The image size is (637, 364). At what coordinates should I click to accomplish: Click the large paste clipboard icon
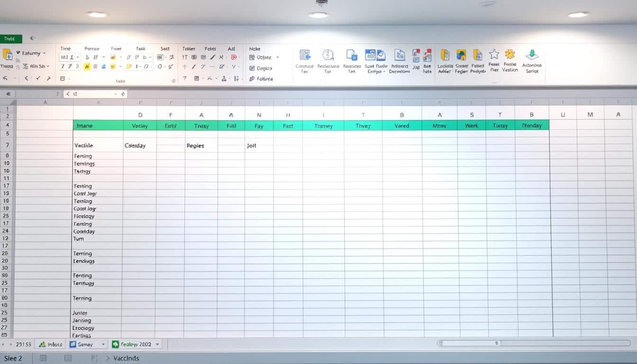pyautogui.click(x=7, y=55)
